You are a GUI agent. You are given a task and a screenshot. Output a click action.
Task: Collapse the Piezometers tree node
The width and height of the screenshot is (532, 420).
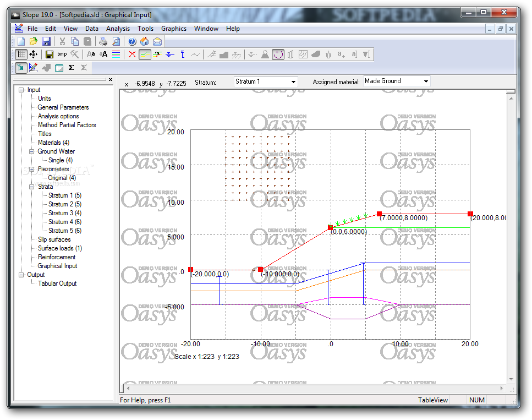pyautogui.click(x=31, y=169)
